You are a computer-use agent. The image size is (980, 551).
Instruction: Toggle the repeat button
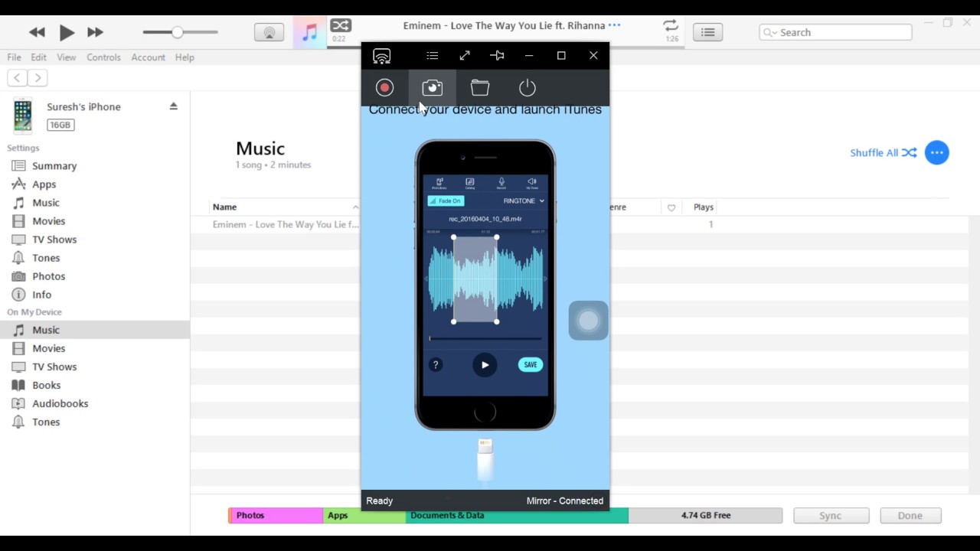[x=671, y=25]
